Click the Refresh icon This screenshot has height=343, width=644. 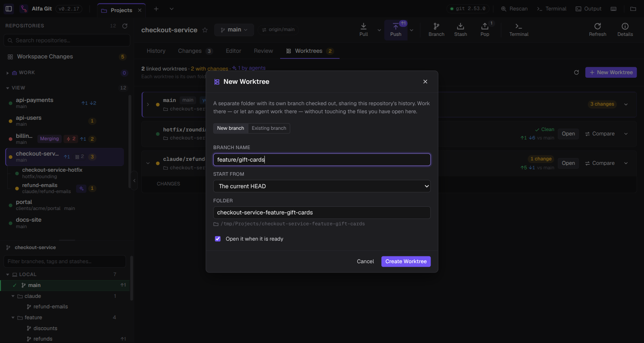click(597, 30)
